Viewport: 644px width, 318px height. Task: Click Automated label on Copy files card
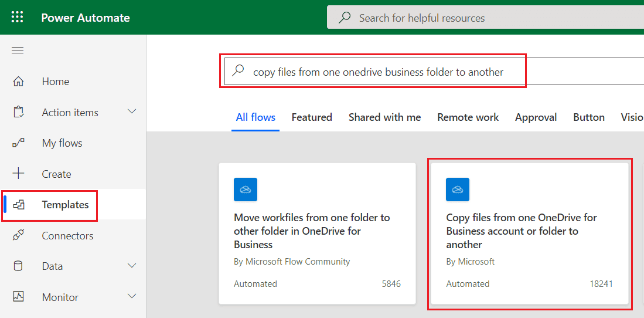(x=468, y=284)
